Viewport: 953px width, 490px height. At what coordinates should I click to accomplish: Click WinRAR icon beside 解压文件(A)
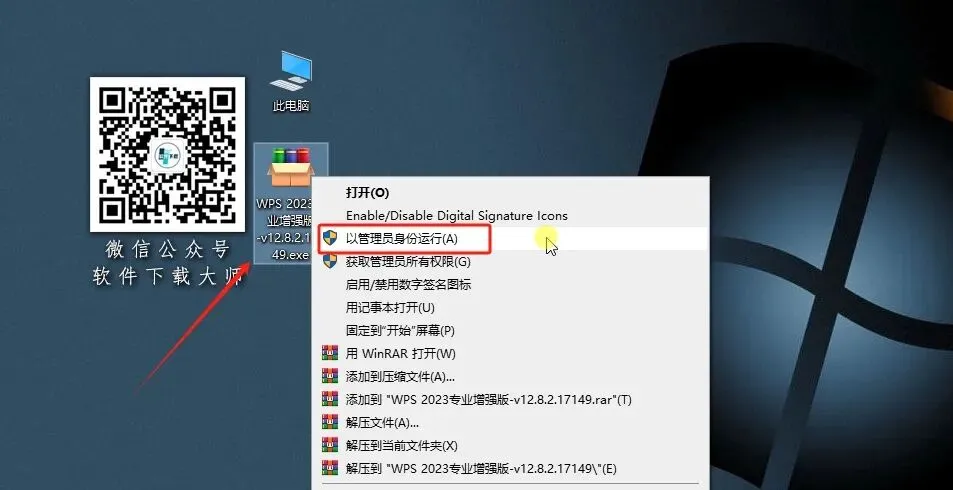pyautogui.click(x=330, y=423)
